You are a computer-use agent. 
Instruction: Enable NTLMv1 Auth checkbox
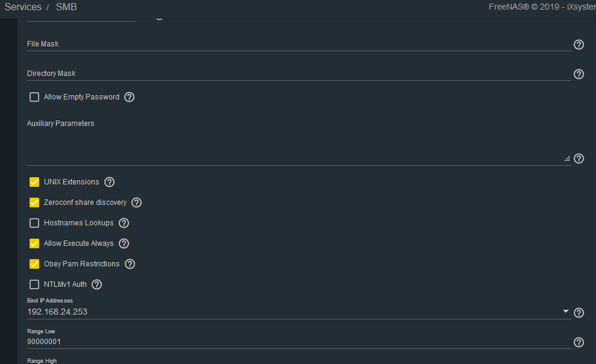[x=34, y=284]
